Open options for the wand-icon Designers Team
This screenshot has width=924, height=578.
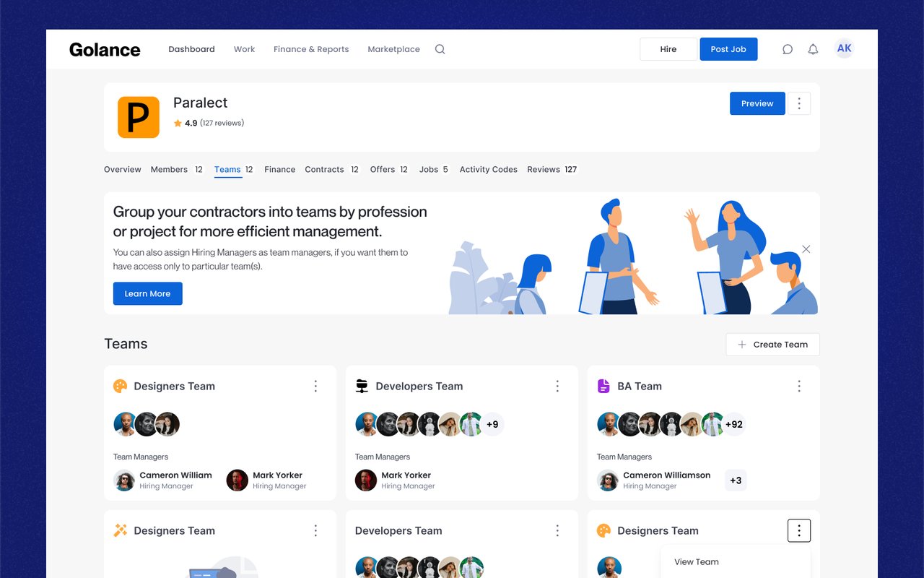click(x=315, y=531)
